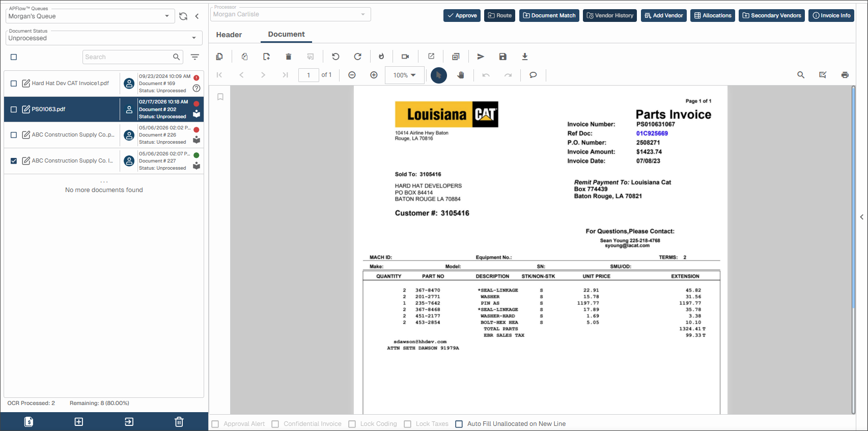Add a comment annotation
The width and height of the screenshot is (868, 431).
533,75
